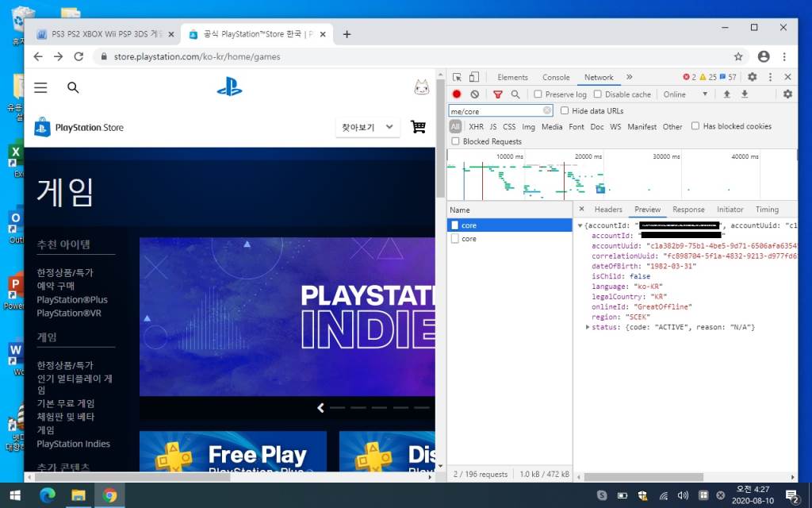
Task: Click the DevTools inspect element picker icon
Action: point(457,77)
